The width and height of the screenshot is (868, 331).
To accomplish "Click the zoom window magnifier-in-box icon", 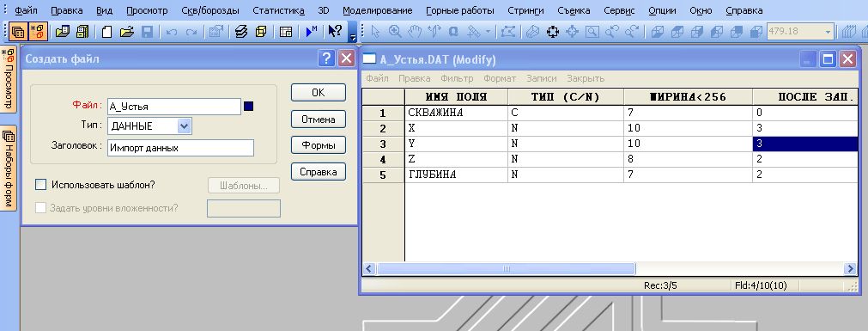I will coord(592,32).
